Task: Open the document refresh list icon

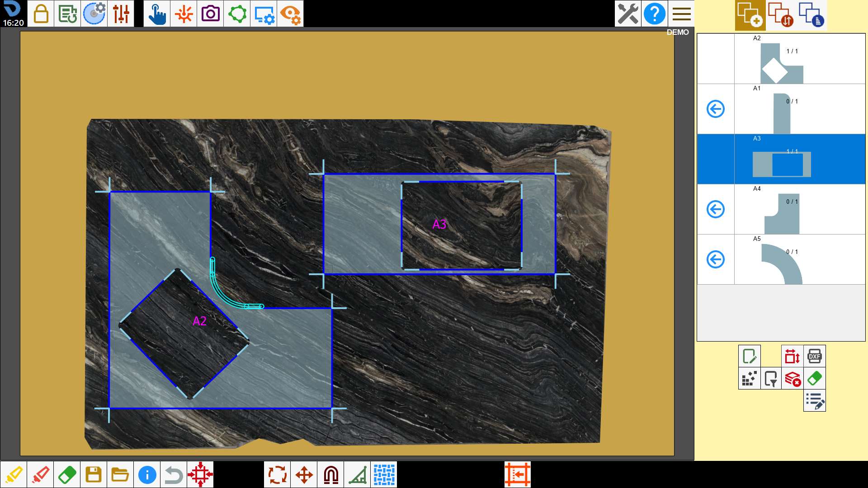Action: pos(67,14)
